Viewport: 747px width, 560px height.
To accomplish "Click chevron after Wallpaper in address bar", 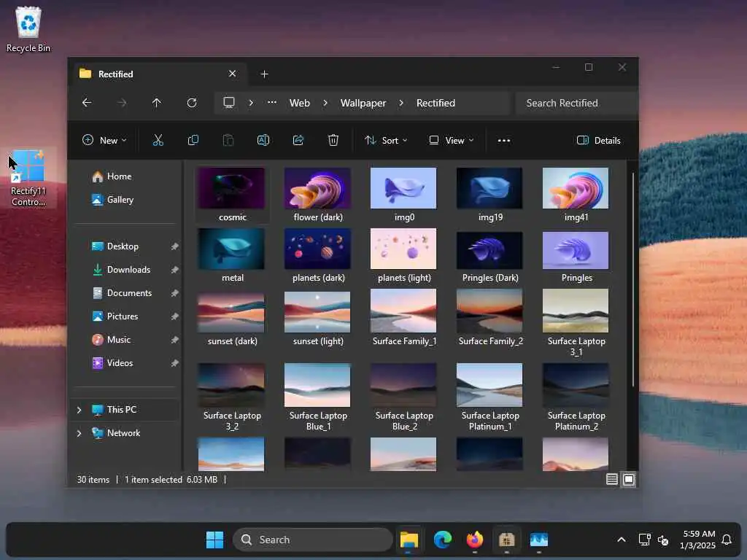I will pyautogui.click(x=401, y=103).
